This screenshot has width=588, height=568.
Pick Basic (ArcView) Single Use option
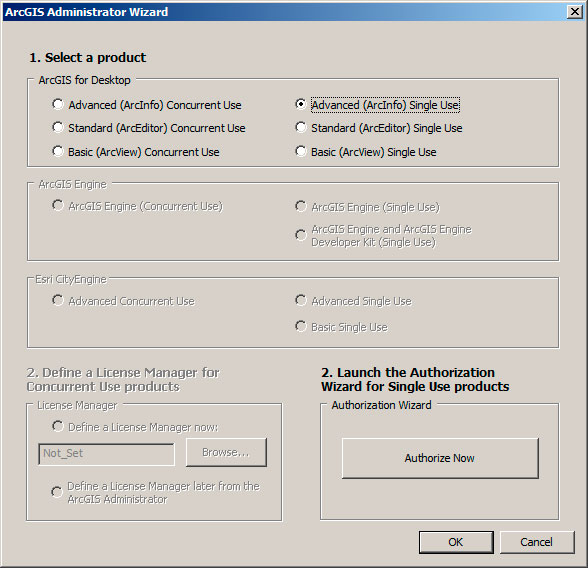(x=301, y=152)
